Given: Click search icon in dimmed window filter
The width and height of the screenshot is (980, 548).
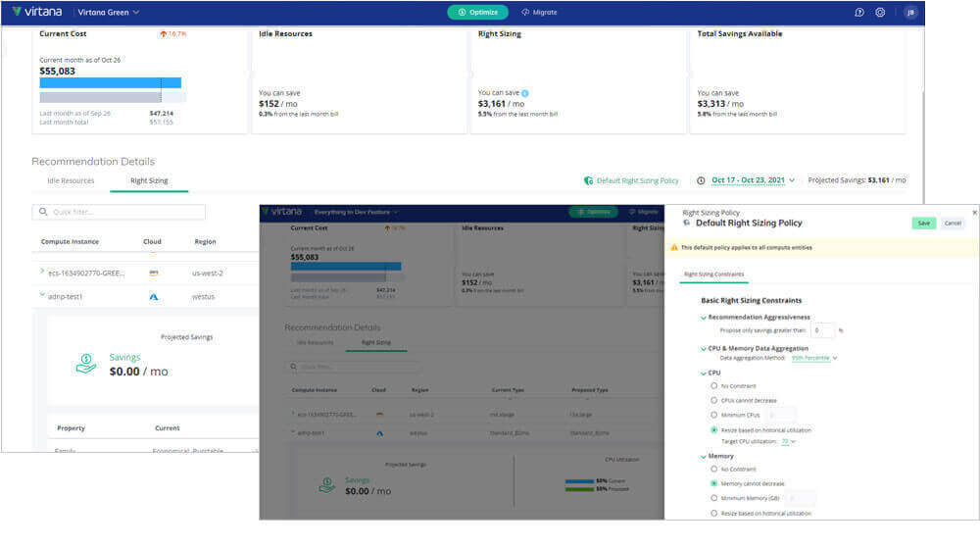Looking at the screenshot, I should [x=294, y=367].
